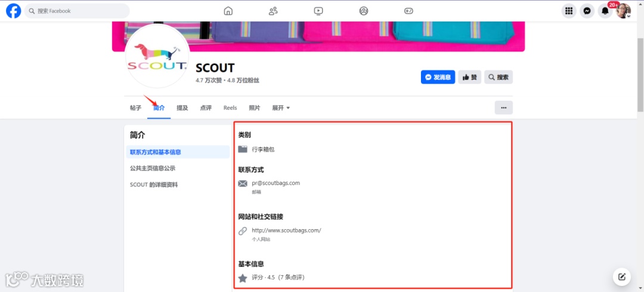
Task: Switch to the Reels tab
Action: (x=230, y=107)
